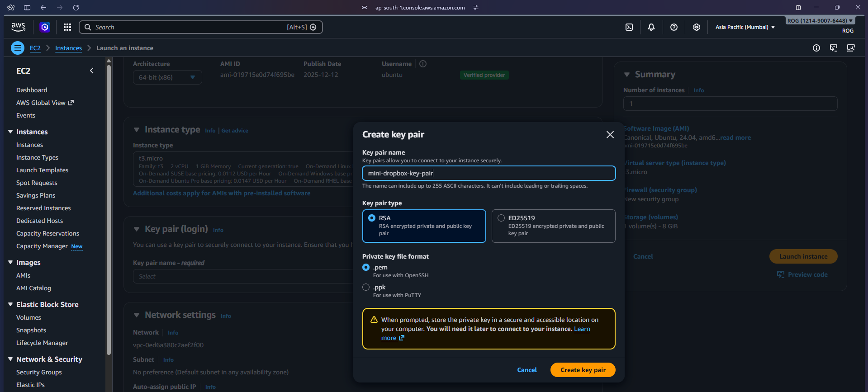Click the AWS logo home icon
The width and height of the screenshot is (868, 392).
(19, 27)
